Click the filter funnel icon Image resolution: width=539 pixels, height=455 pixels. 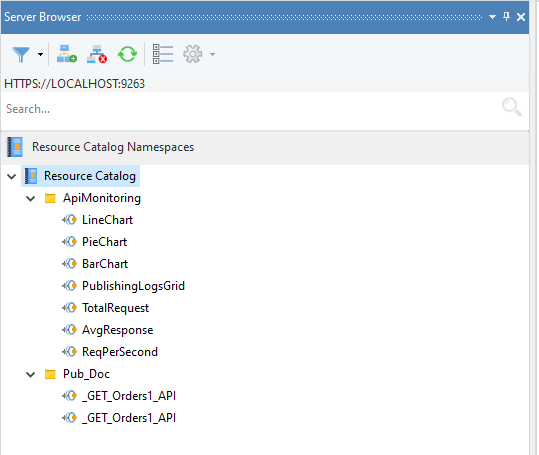point(21,54)
